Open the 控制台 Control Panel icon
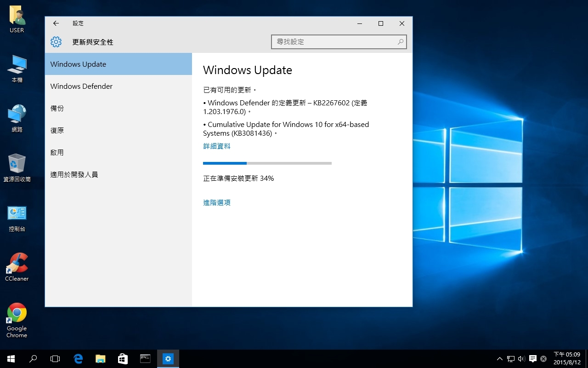 (x=17, y=218)
